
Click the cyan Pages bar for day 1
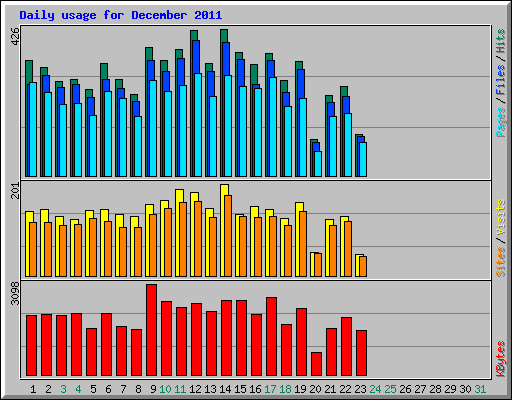coord(33,130)
